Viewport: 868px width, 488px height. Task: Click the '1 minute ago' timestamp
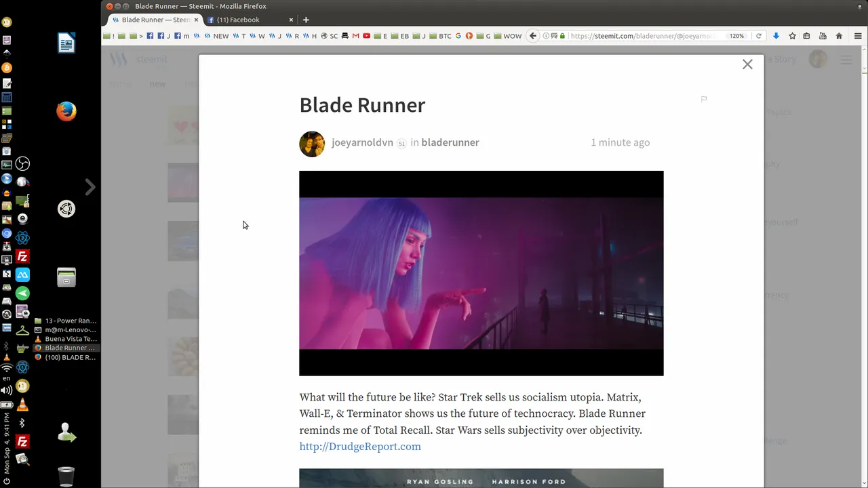pos(620,142)
